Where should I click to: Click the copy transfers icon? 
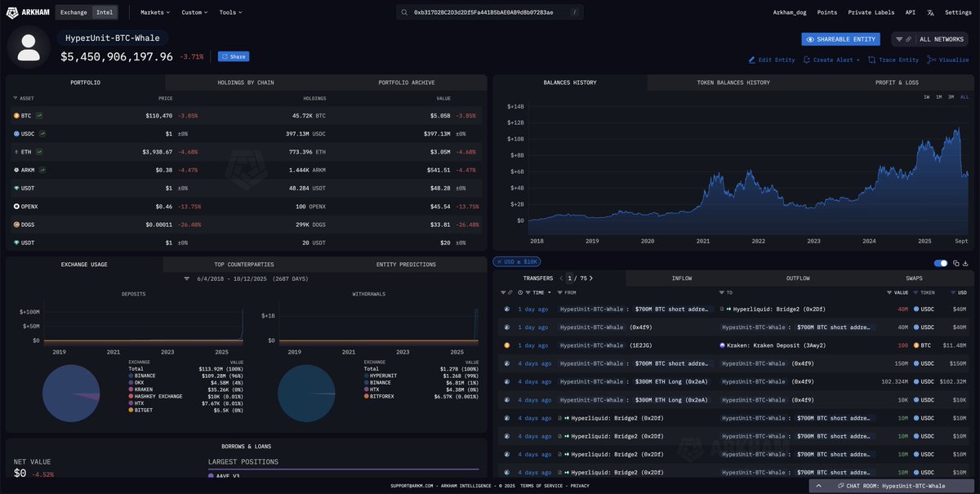(956, 263)
